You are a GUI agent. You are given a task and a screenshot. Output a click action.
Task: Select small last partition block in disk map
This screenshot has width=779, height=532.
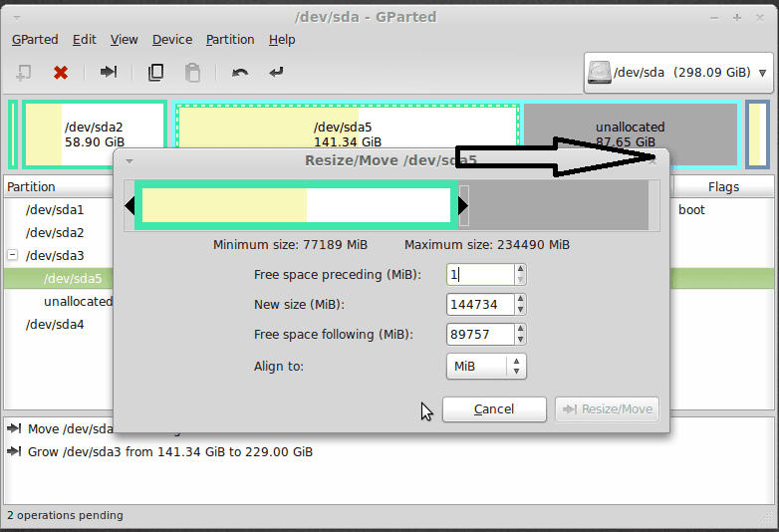[757, 134]
